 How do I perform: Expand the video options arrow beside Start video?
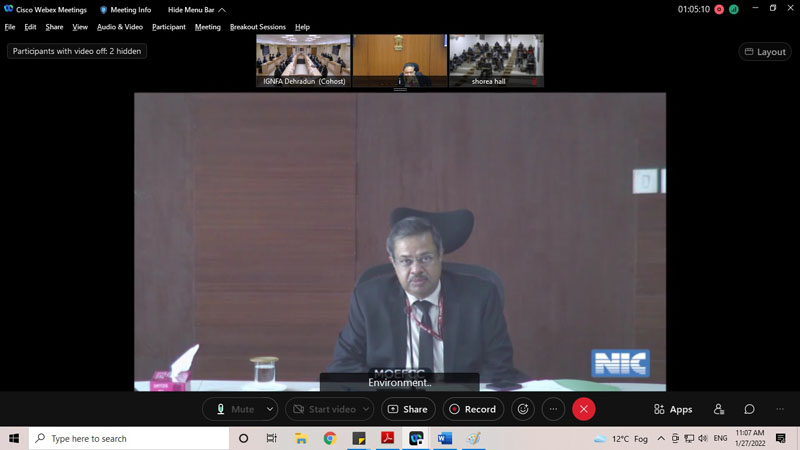click(366, 409)
